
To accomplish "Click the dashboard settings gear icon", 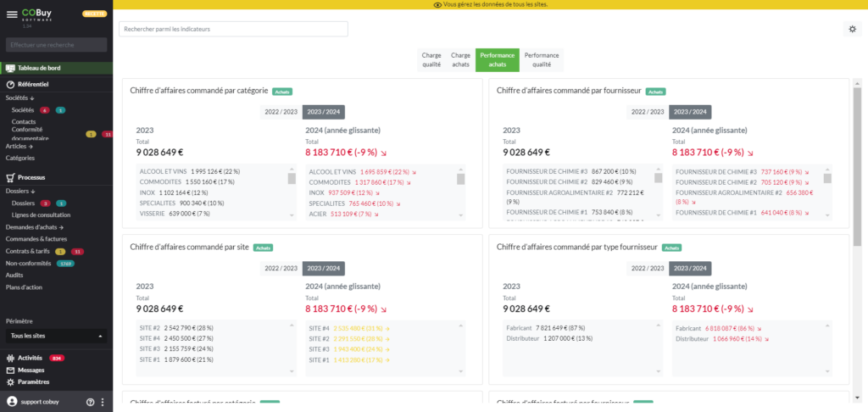I will click(x=852, y=29).
